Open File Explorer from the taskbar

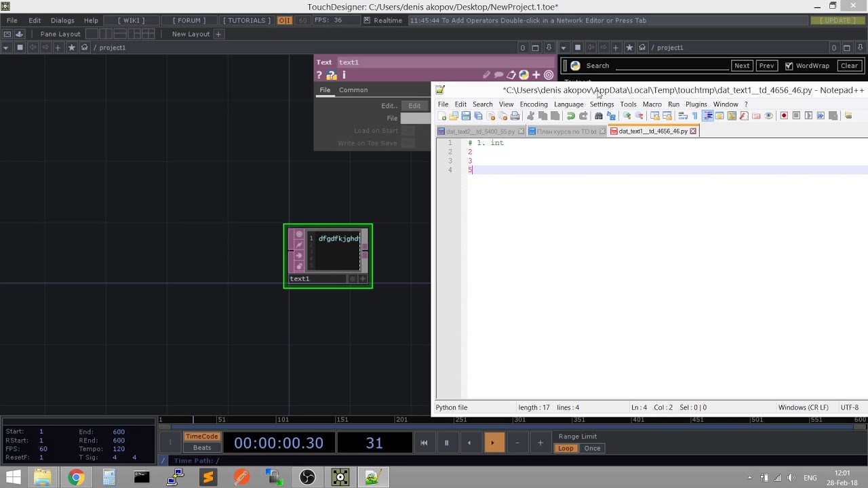(x=42, y=477)
